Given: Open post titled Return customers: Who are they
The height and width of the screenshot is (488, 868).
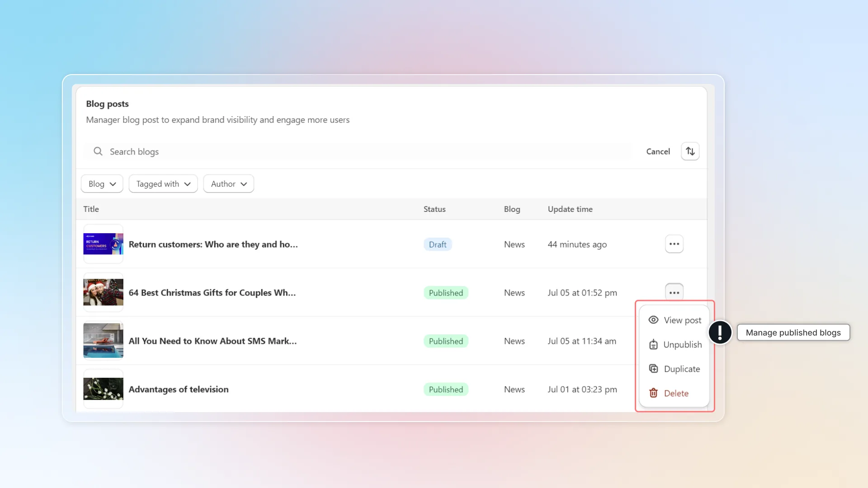Looking at the screenshot, I should (x=213, y=244).
